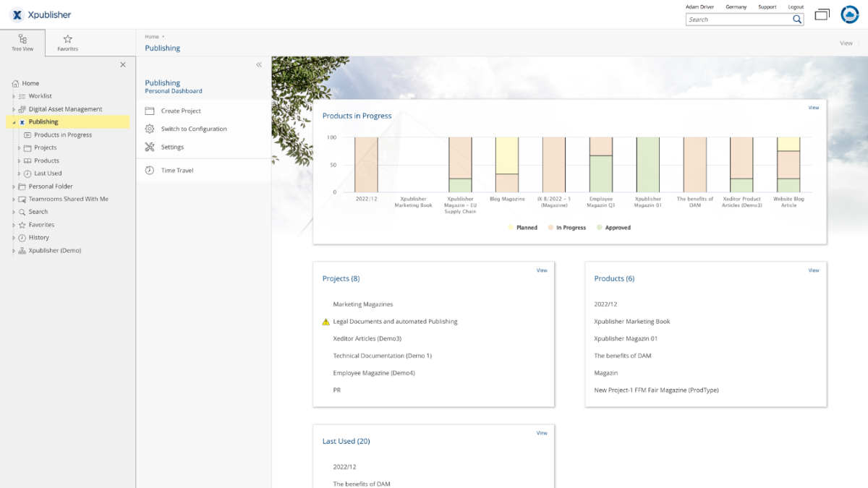868x488 pixels.
Task: Switch to the Favorites tab
Action: pyautogui.click(x=68, y=43)
